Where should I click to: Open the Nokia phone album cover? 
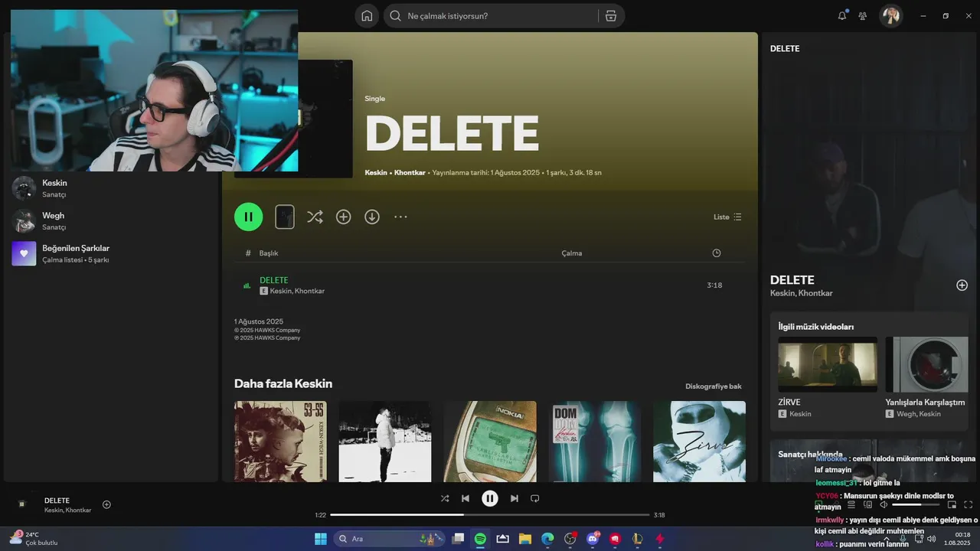(x=490, y=442)
